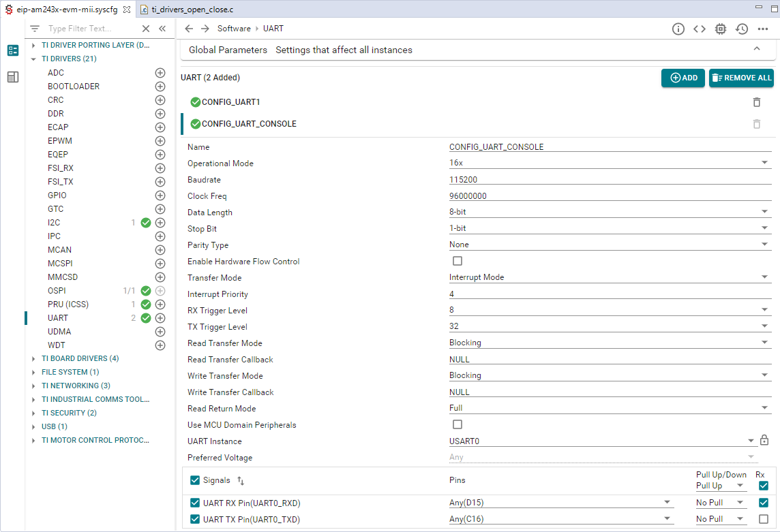The image size is (780, 532).
Task: Collapse the sidebar with double chevron icon
Action: (162, 29)
